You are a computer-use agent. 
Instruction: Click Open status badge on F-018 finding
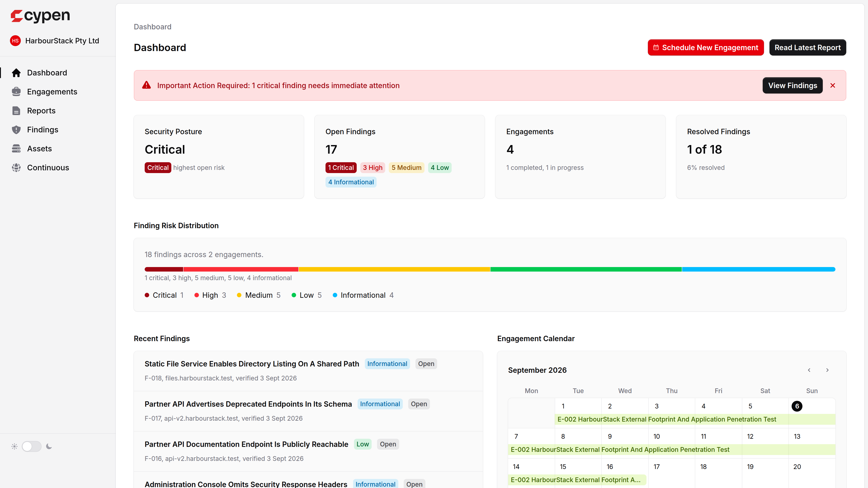click(426, 364)
